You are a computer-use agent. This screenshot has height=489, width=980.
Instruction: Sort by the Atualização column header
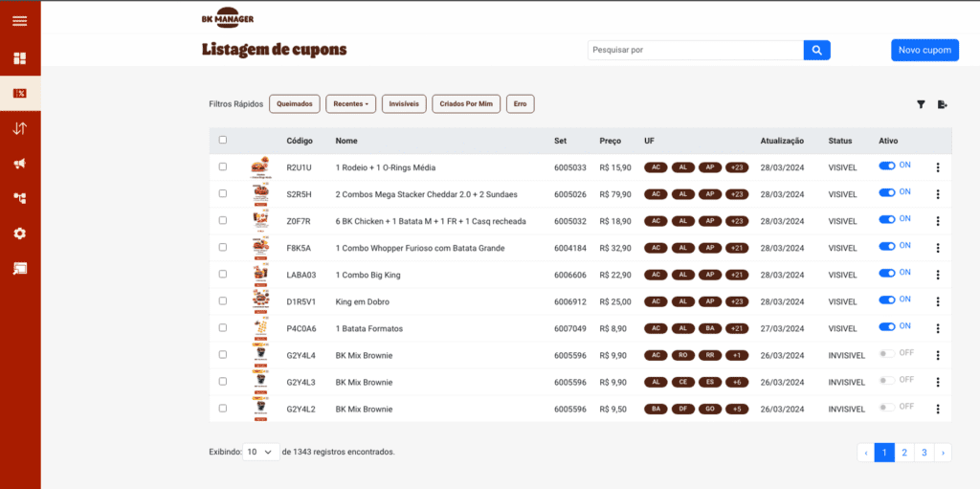(x=782, y=142)
